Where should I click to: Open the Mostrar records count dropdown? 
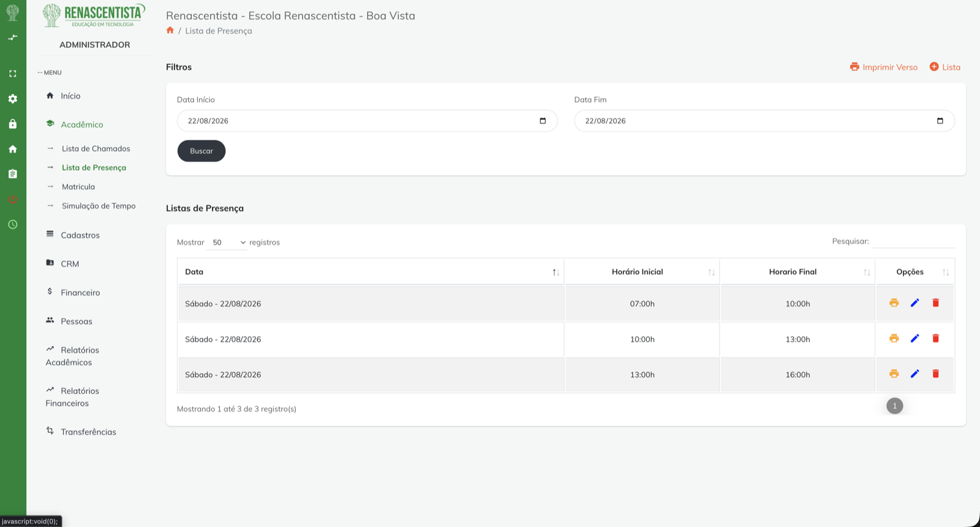(x=227, y=242)
